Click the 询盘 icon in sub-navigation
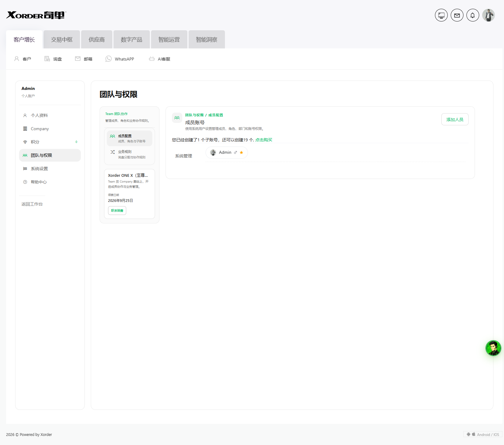 tap(47, 59)
